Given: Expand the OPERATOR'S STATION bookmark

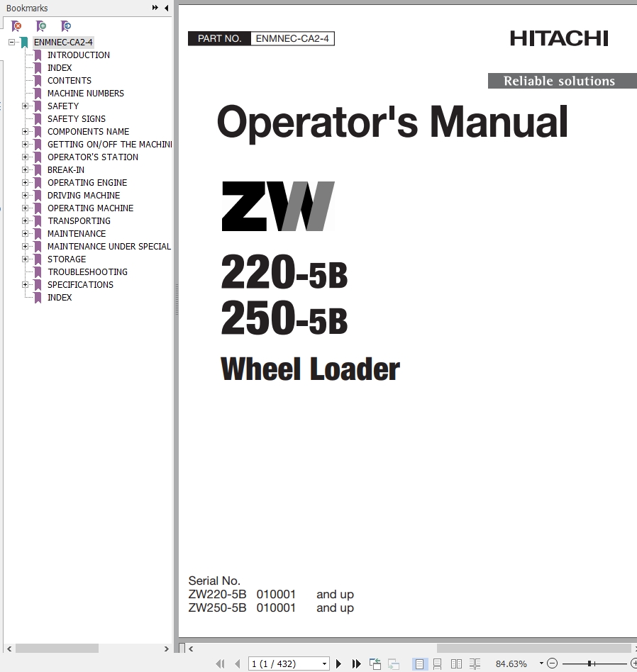Looking at the screenshot, I should coord(26,157).
